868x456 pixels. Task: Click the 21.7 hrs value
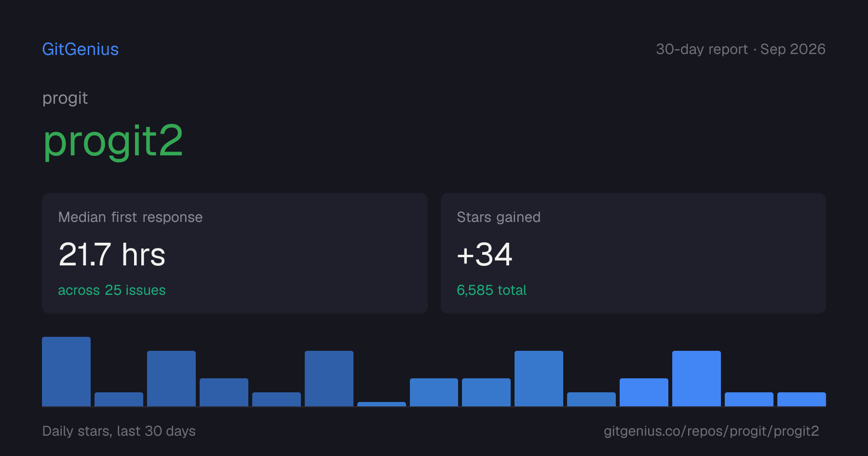point(112,254)
